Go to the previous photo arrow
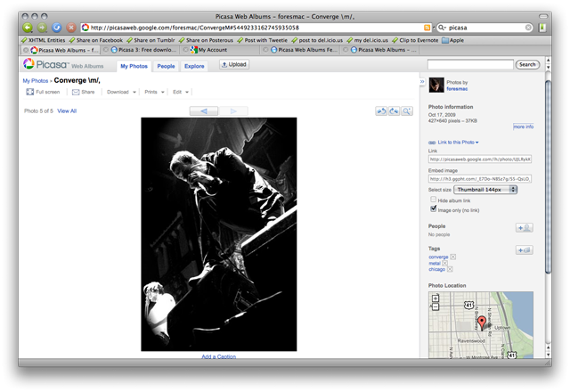Viewport: 570px width, 392px height. pos(204,110)
